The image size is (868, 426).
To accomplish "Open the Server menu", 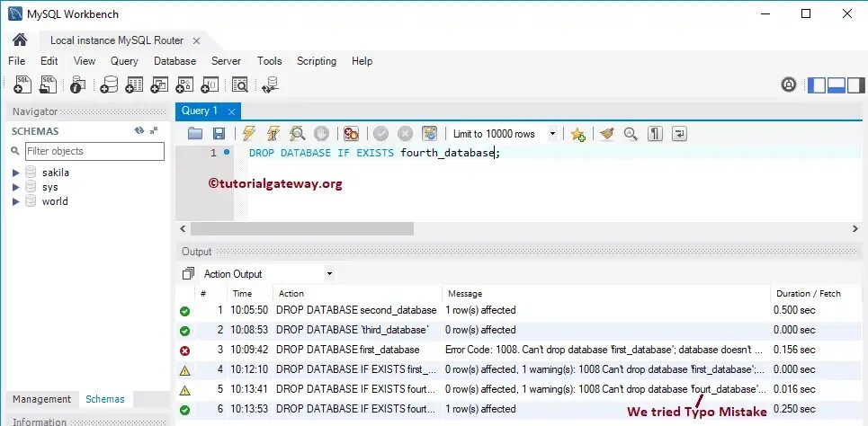I will coord(226,61).
